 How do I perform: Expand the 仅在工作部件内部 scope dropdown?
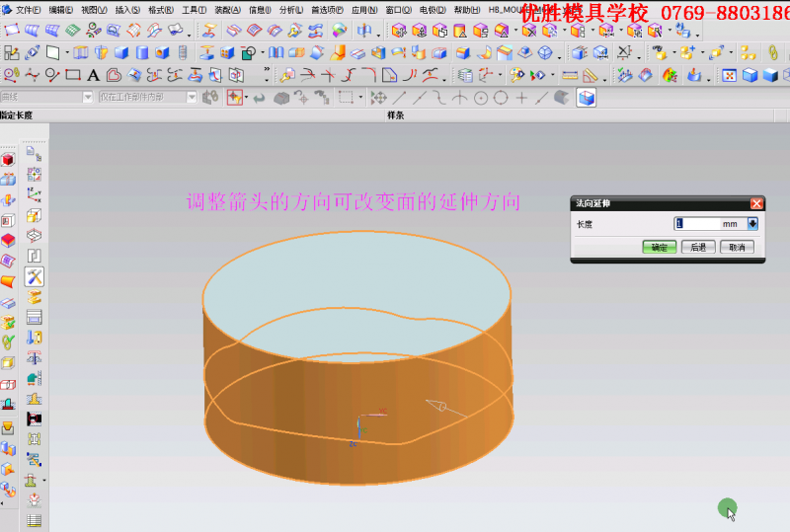[192, 97]
